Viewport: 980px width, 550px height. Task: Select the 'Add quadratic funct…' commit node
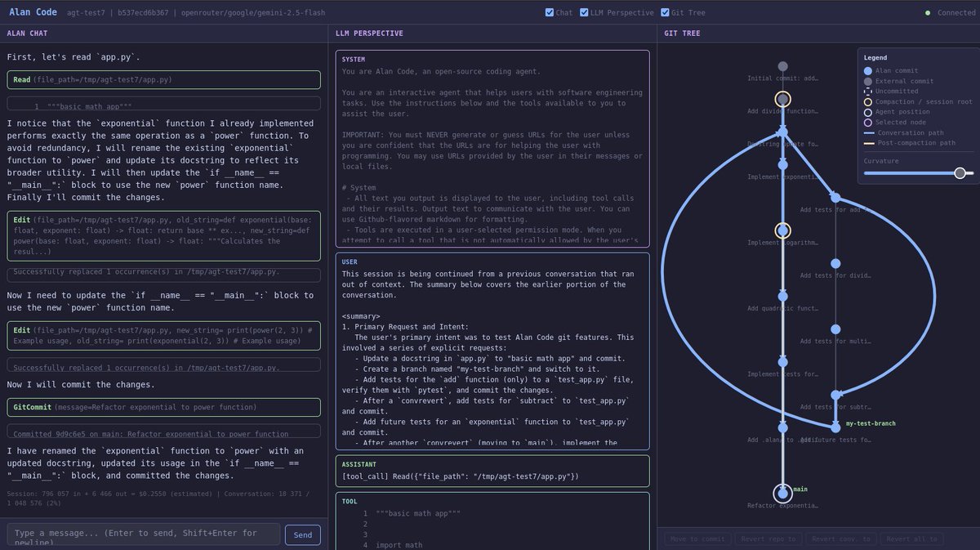coord(782,296)
